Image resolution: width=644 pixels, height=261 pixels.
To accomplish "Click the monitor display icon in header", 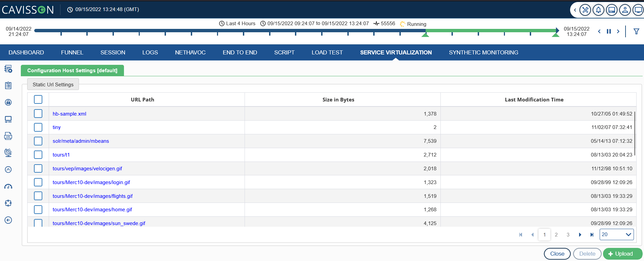I will tap(638, 10).
